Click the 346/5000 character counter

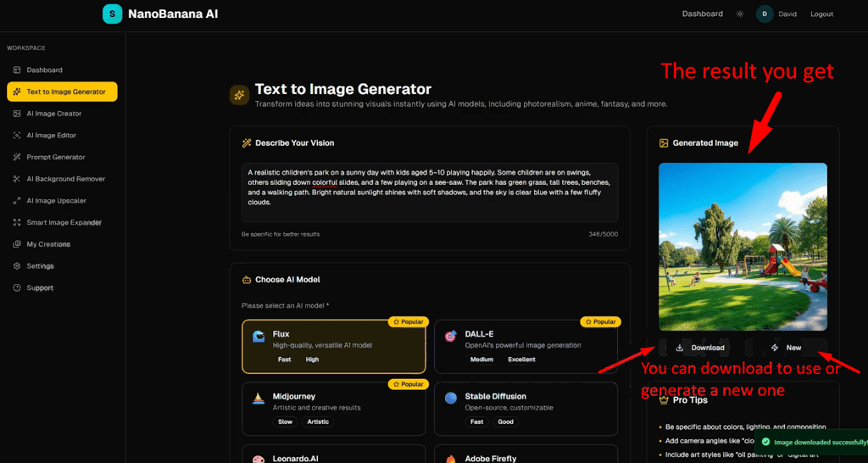604,234
